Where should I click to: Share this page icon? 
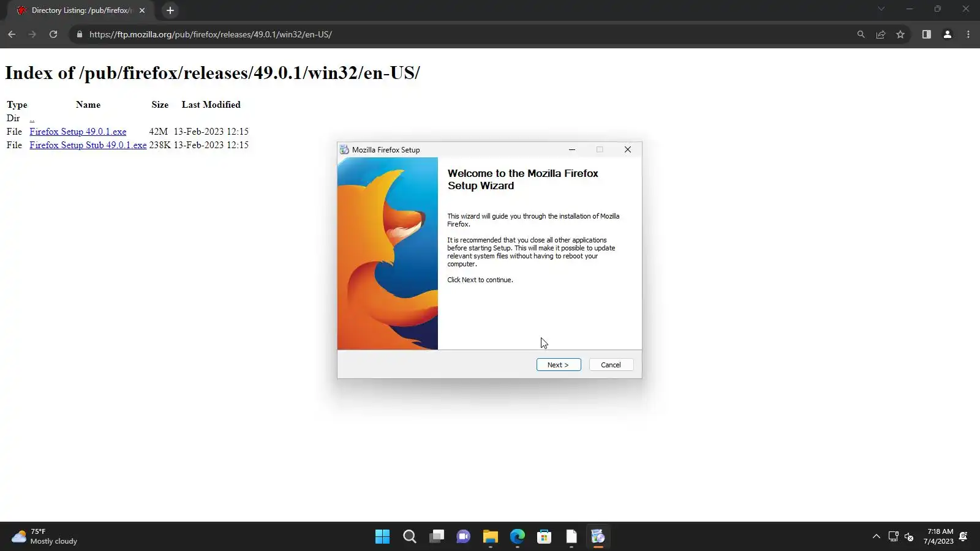[x=881, y=34]
